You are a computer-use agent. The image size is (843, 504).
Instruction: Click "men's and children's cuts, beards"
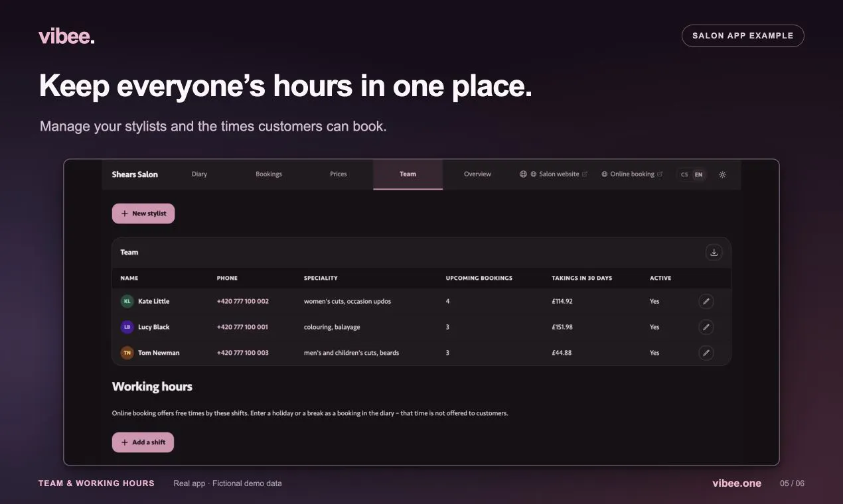point(352,353)
